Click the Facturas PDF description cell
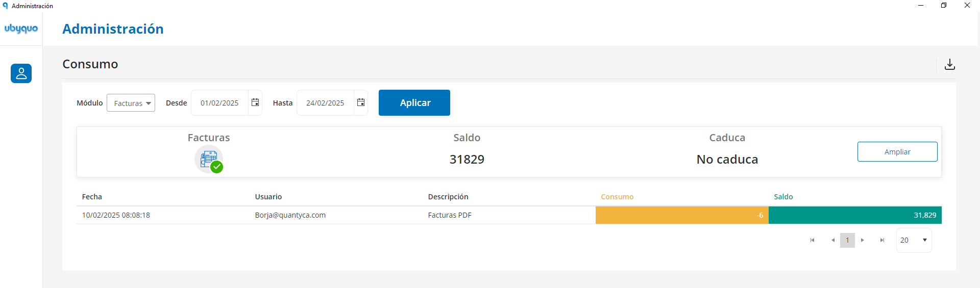The width and height of the screenshot is (980, 288). [450, 215]
